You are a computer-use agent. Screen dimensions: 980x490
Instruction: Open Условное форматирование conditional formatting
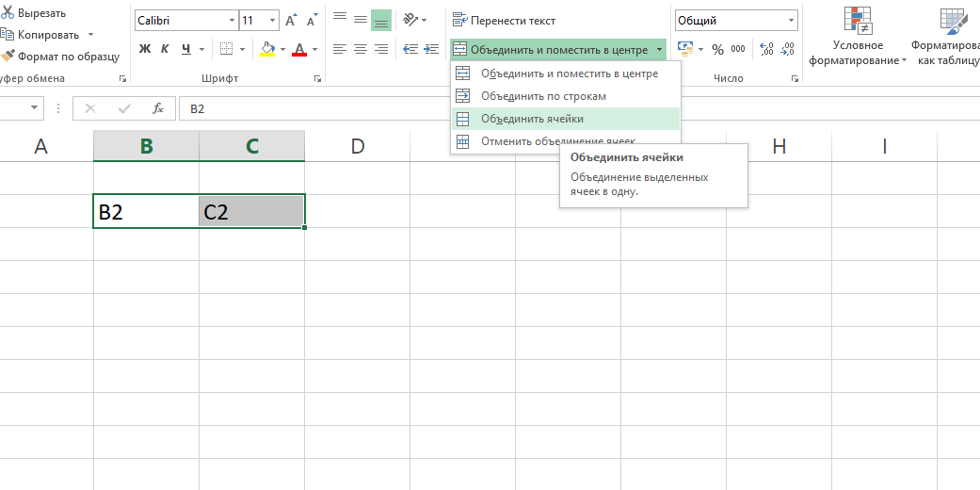(x=859, y=37)
